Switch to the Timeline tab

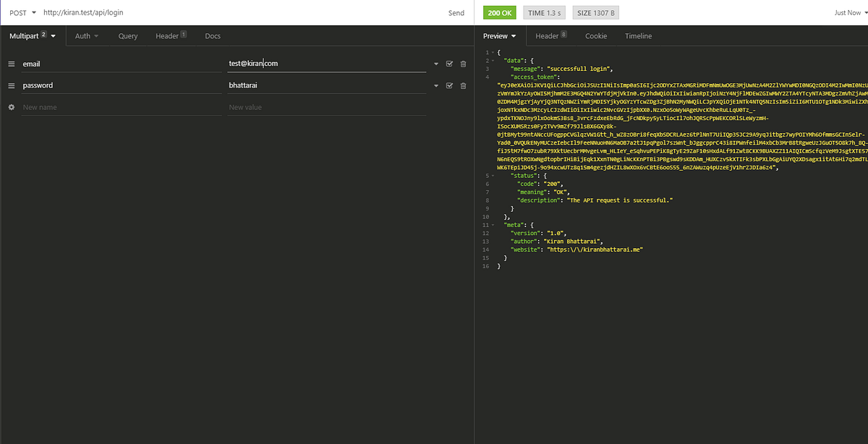(x=638, y=35)
